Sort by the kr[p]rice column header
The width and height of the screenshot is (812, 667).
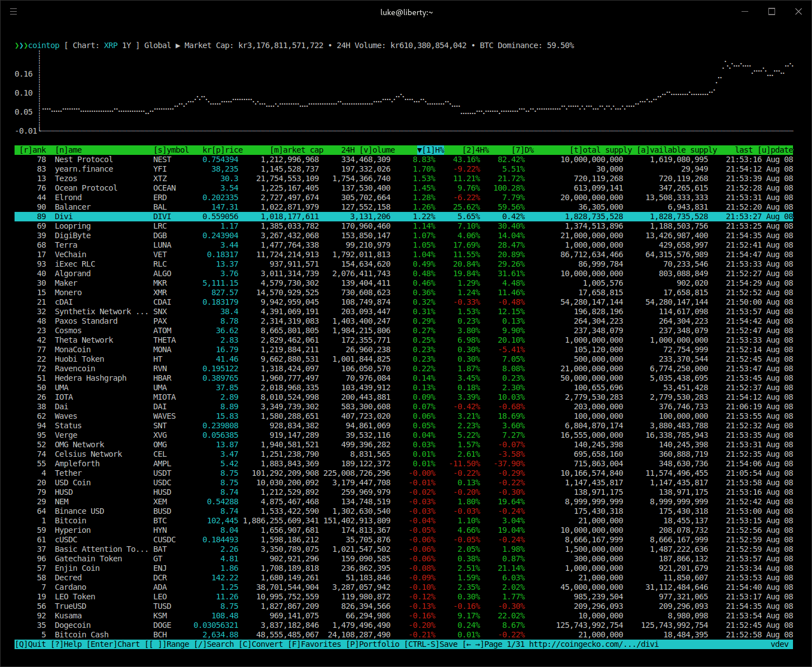[x=223, y=150]
